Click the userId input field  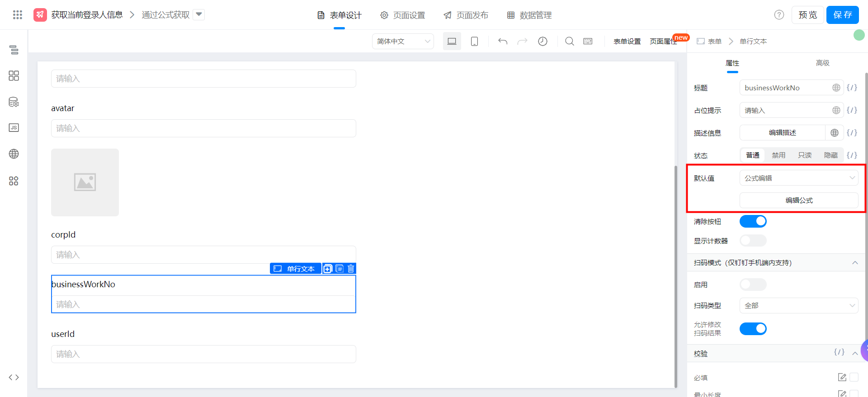tap(203, 354)
